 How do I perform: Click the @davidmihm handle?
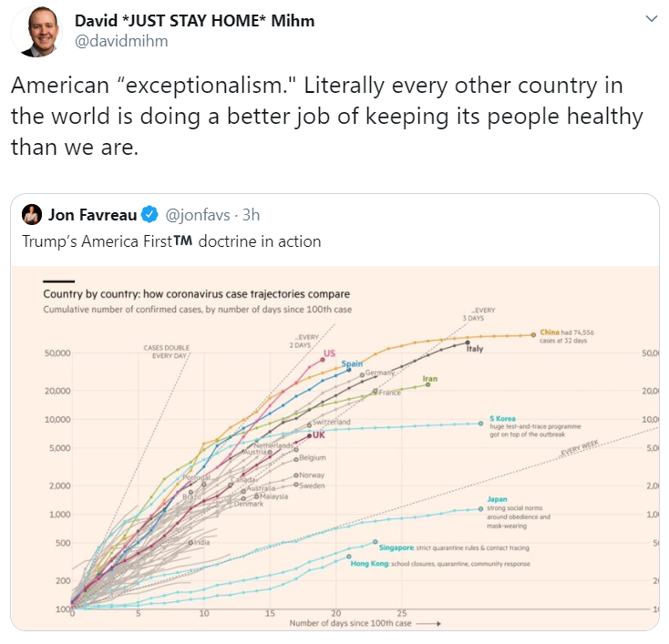[121, 41]
